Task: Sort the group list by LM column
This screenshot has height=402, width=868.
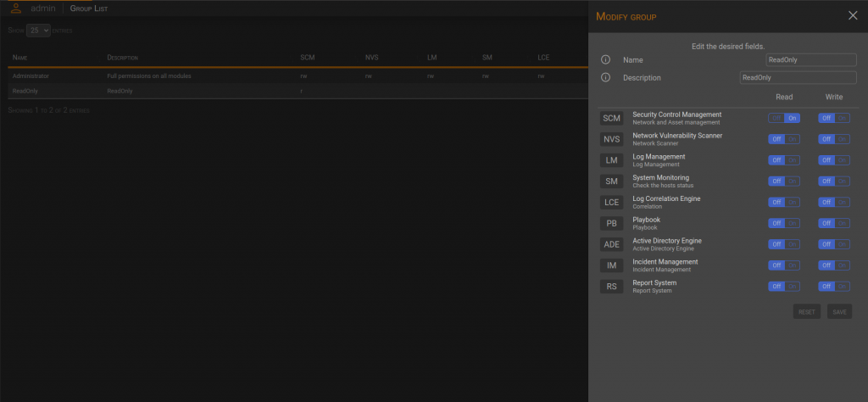Action: click(431, 58)
